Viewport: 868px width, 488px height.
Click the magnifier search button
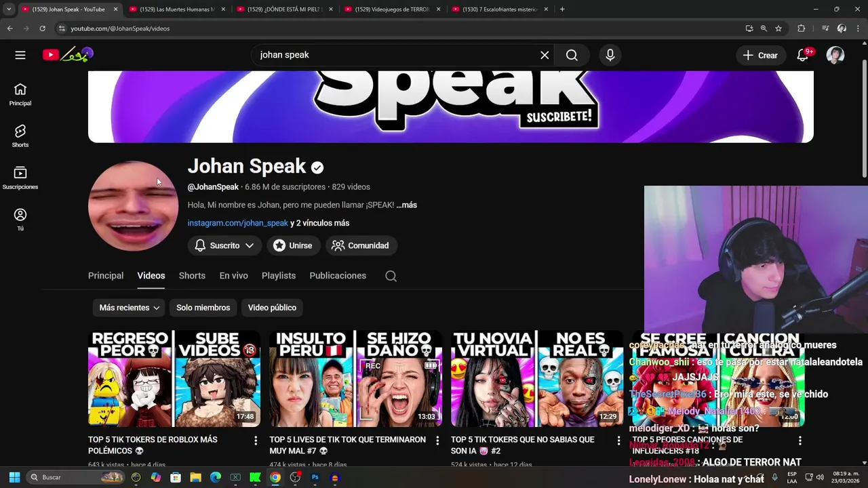(x=572, y=55)
